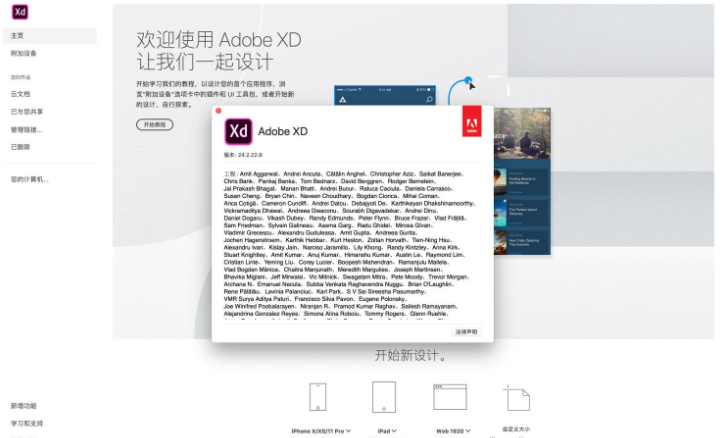
Task: Choose the custom size artboard icon
Action: click(516, 398)
